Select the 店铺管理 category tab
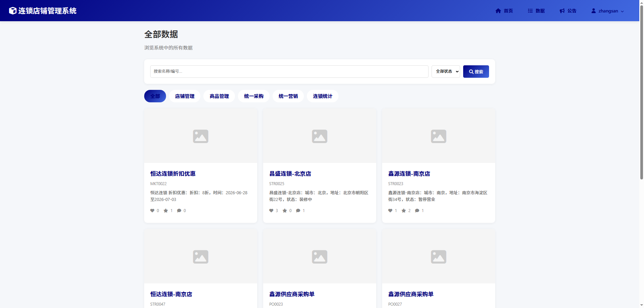The height and width of the screenshot is (308, 644). point(185,96)
